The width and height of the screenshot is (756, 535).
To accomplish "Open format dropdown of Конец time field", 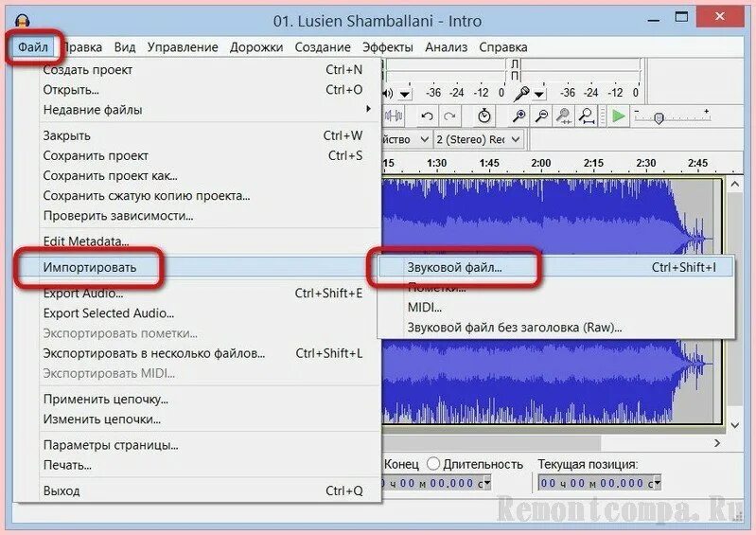I will [487, 482].
